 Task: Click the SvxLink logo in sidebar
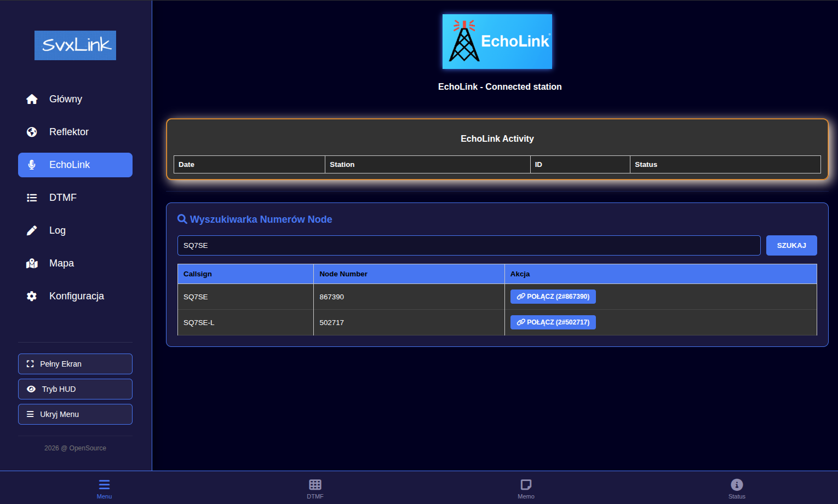pos(75,45)
